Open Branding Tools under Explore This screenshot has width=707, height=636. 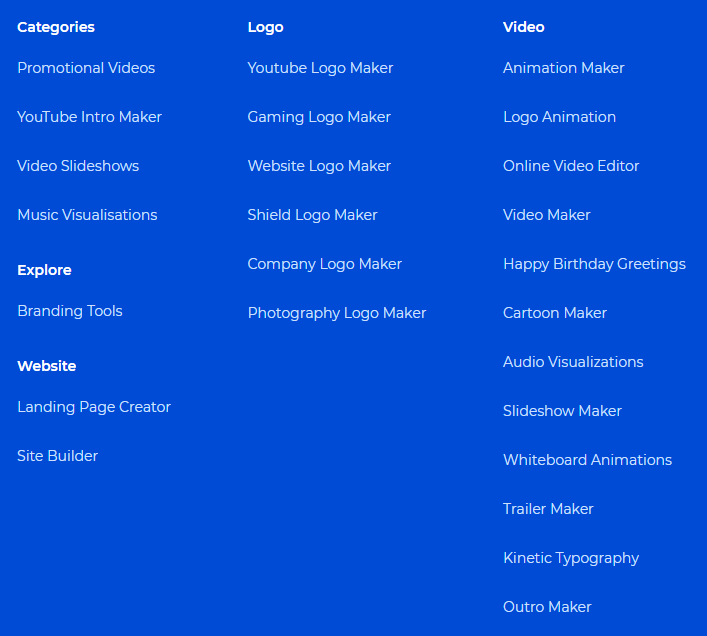70,311
